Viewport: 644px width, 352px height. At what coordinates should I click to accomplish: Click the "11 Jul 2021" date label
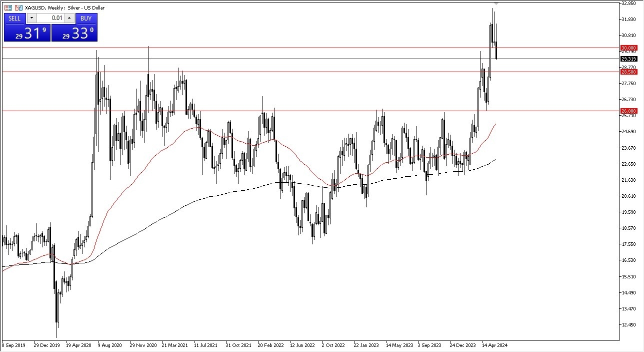pyautogui.click(x=206, y=345)
